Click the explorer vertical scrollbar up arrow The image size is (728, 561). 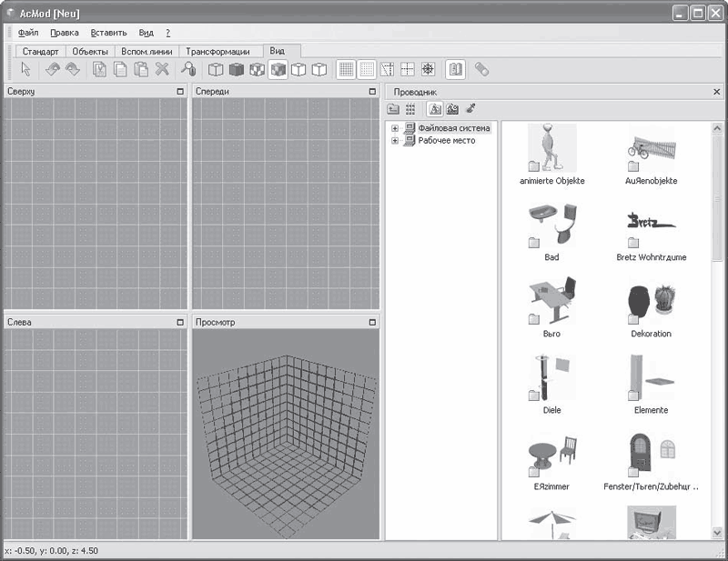(x=718, y=128)
